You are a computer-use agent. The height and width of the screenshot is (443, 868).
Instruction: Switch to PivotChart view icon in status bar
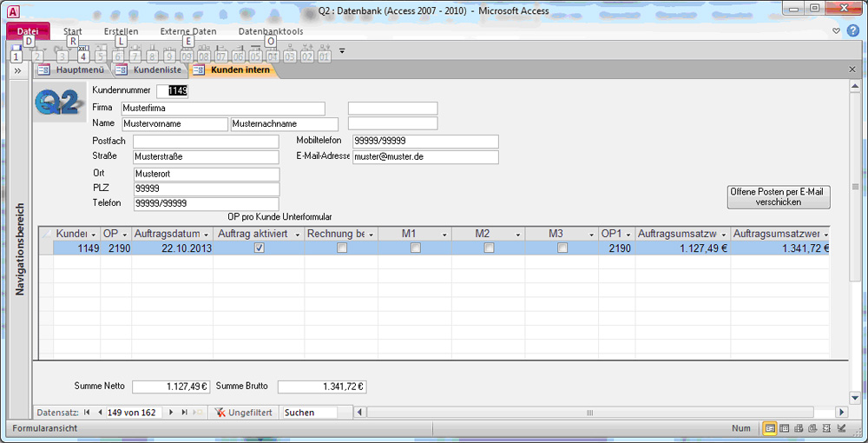(812, 428)
